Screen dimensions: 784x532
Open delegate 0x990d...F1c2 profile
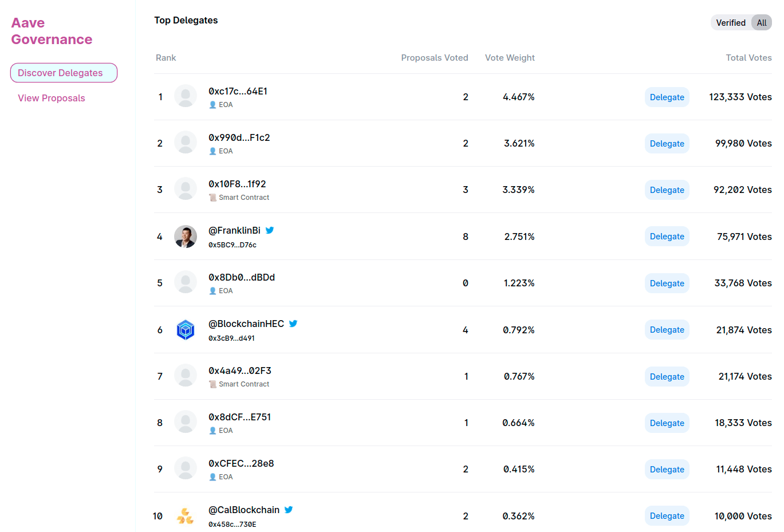pos(239,137)
